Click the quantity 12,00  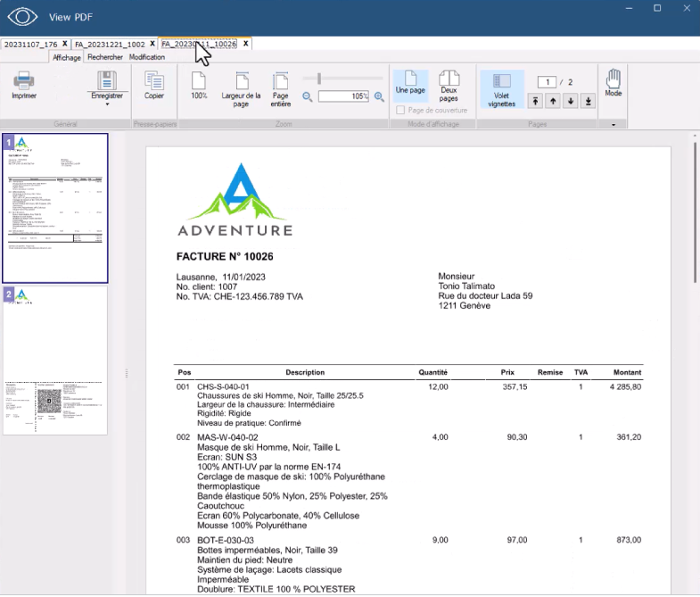click(x=438, y=386)
